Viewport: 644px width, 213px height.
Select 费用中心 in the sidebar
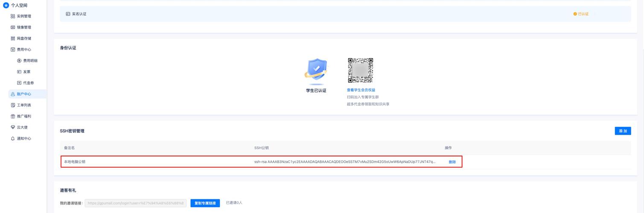pos(24,49)
